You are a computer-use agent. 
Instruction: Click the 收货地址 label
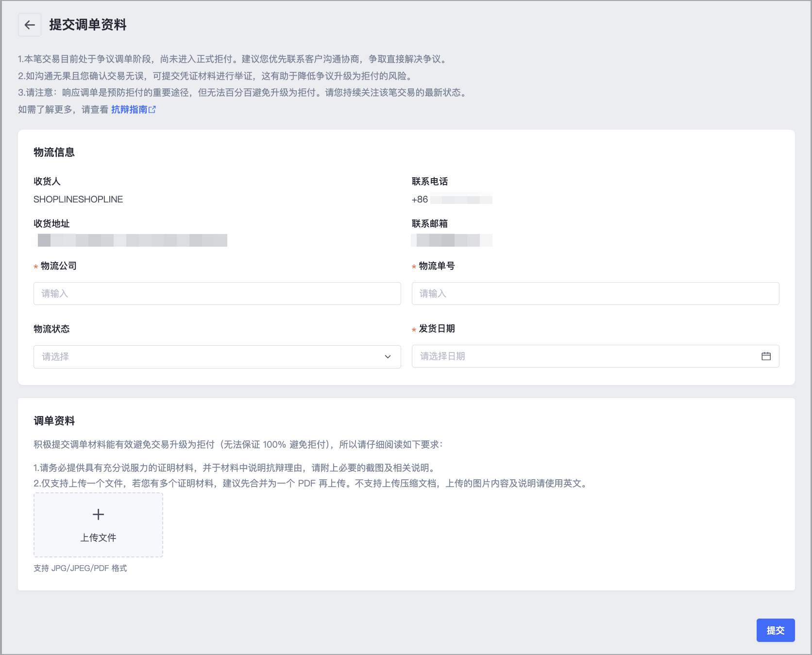(51, 224)
